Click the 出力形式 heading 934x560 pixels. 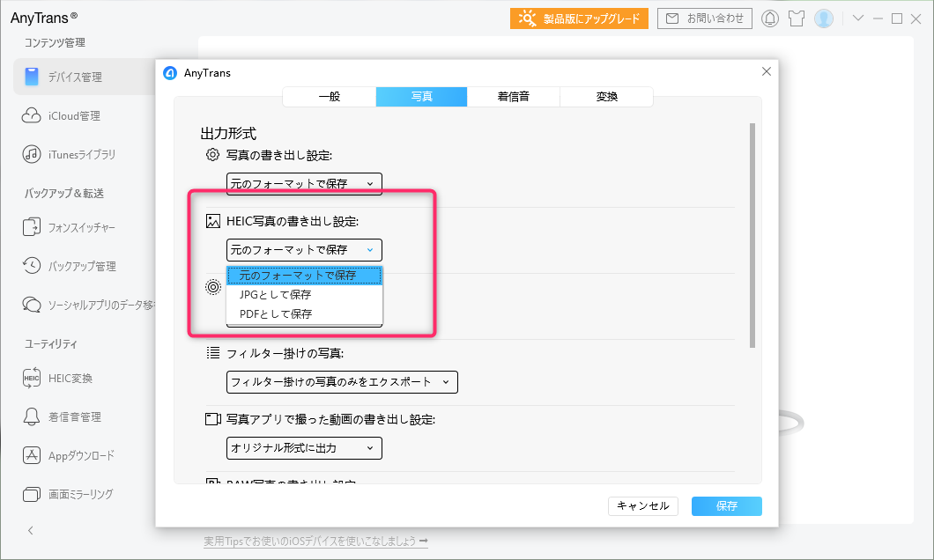(x=229, y=133)
